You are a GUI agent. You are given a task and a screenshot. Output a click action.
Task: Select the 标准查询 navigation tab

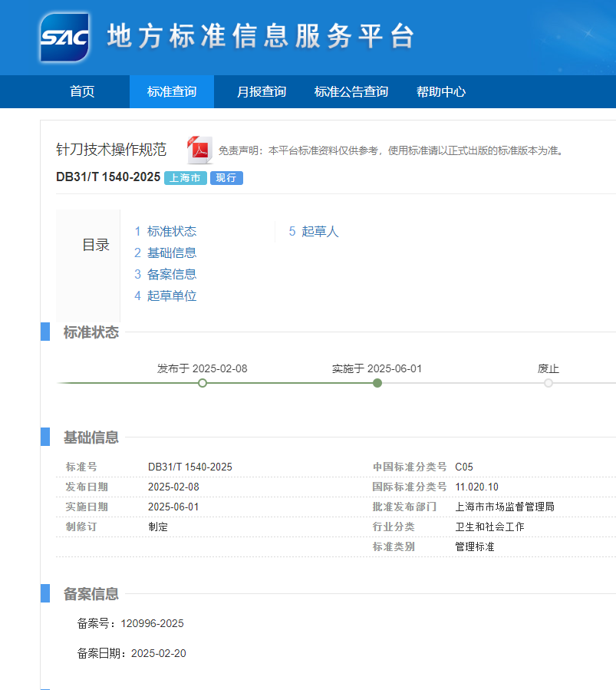(172, 92)
